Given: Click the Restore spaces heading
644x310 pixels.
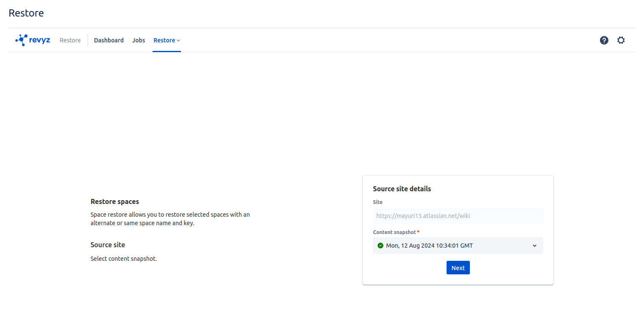Looking at the screenshot, I should (x=115, y=201).
